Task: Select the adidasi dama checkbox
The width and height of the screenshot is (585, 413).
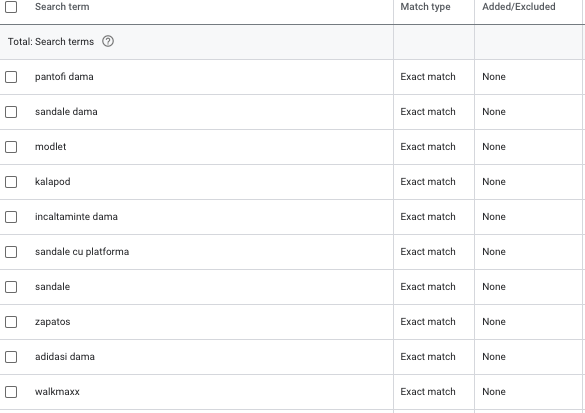Action: point(11,357)
